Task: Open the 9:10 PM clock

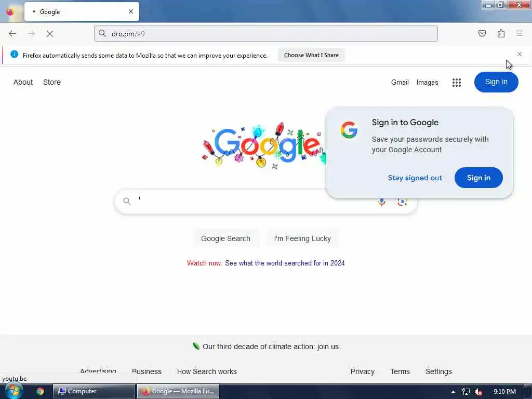Action: pos(504,392)
